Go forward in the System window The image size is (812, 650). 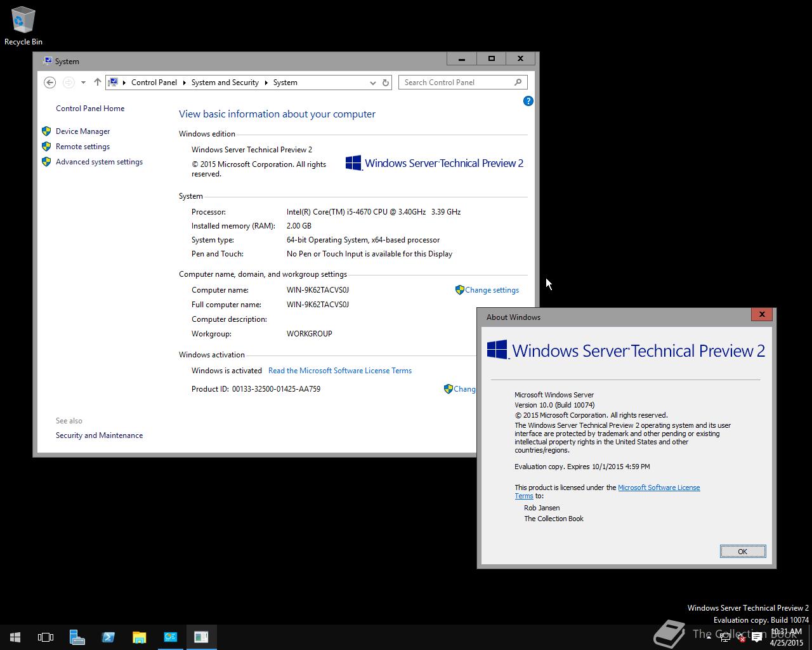[68, 83]
